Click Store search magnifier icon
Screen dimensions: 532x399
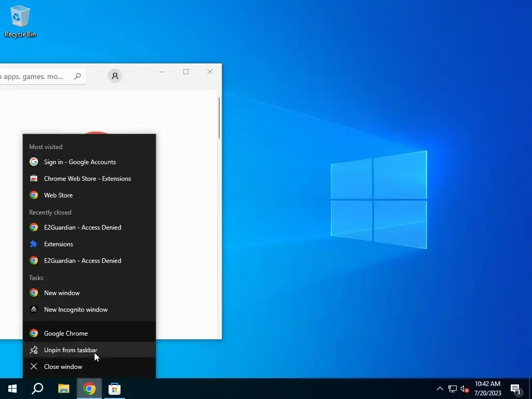tap(78, 76)
